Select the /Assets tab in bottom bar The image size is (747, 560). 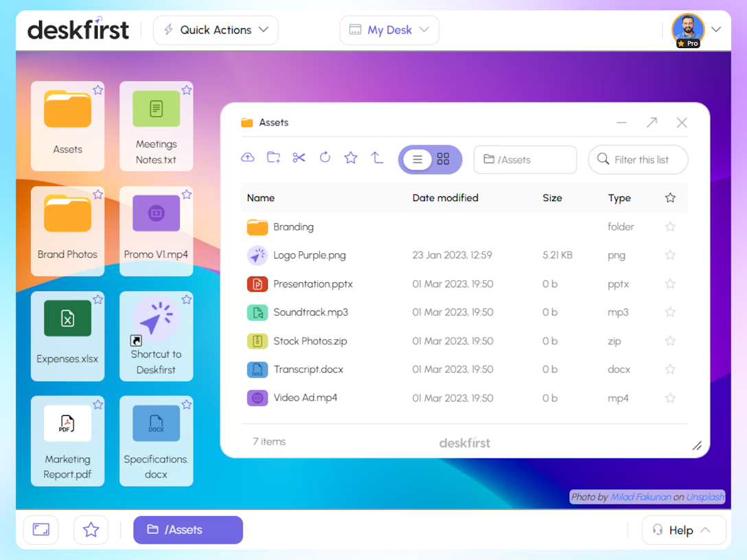[x=188, y=530]
